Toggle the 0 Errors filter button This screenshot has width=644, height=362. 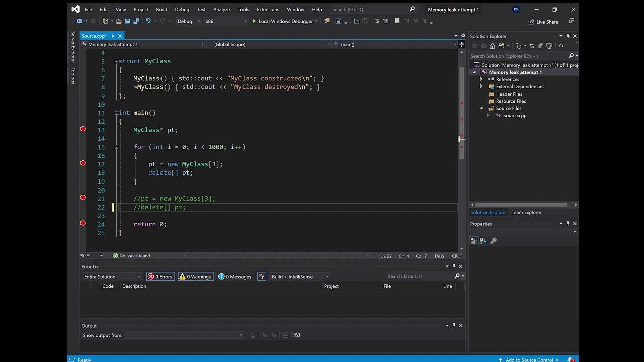coord(160,276)
